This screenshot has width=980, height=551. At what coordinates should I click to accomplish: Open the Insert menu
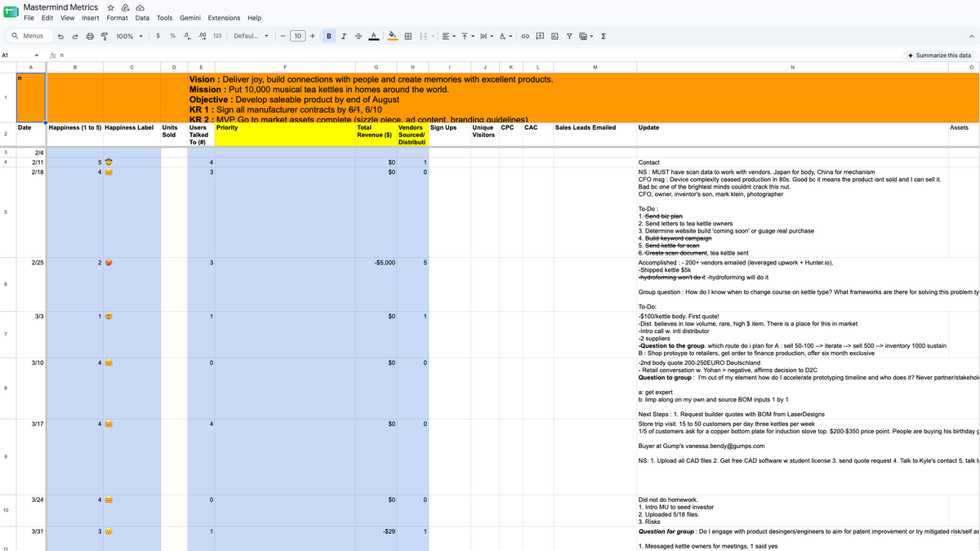pyautogui.click(x=91, y=18)
